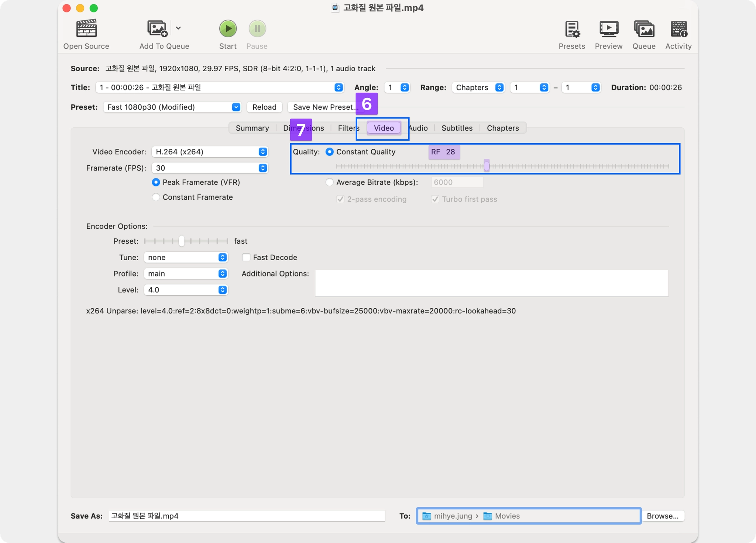Click the Browse... destination button
Viewport: 756px width, 543px height.
pos(662,516)
